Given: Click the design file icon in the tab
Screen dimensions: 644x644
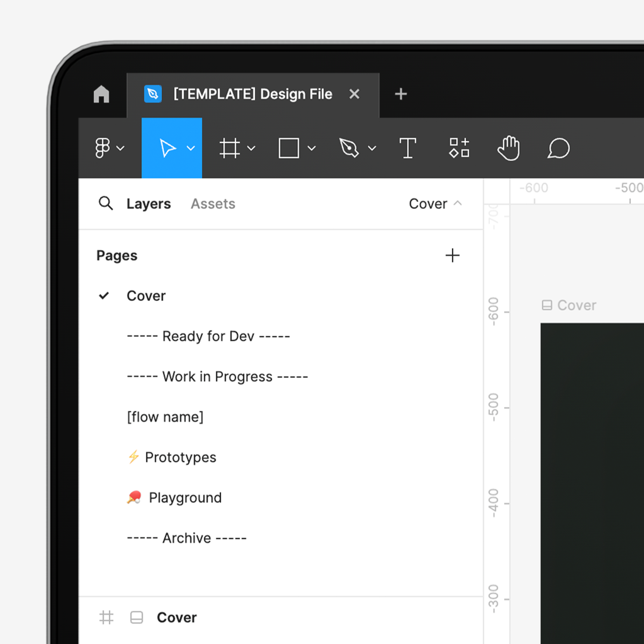Looking at the screenshot, I should (153, 94).
